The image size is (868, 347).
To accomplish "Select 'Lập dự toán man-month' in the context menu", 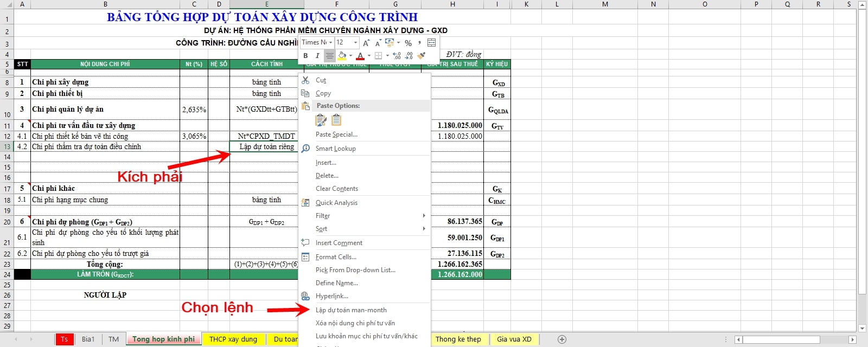I will click(351, 310).
